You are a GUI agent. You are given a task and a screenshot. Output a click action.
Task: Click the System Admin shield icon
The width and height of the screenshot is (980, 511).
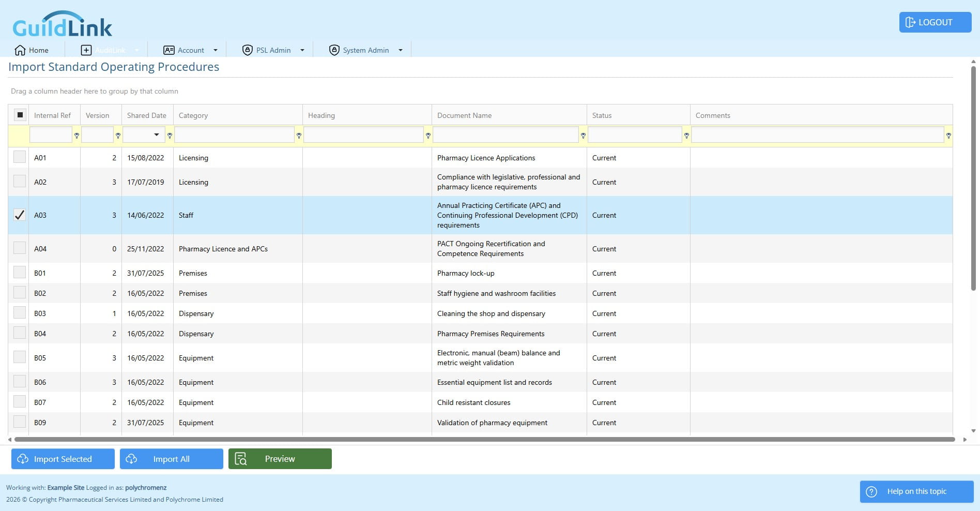tap(334, 50)
